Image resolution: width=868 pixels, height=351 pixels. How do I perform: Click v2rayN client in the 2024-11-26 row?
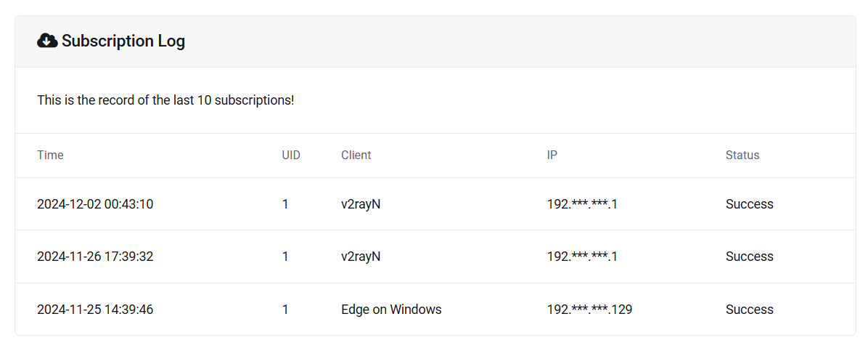coord(361,257)
